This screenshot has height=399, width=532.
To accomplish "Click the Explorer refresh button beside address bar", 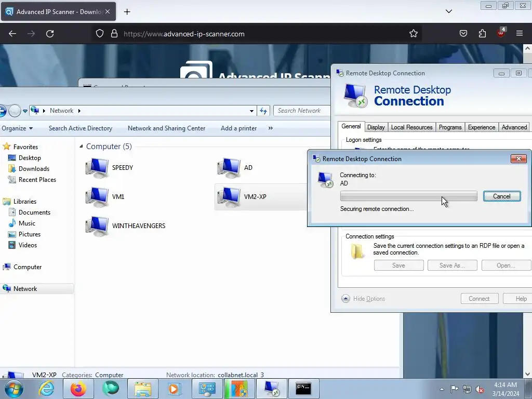I will tap(263, 111).
